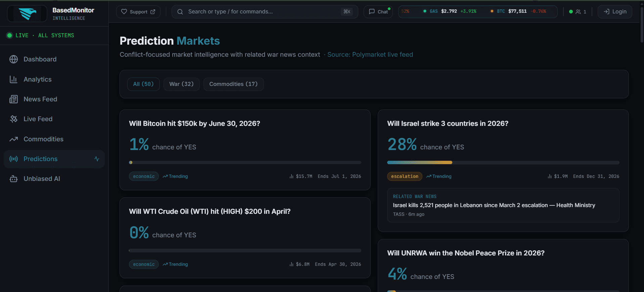Click the RELATED WAR NEWS label
The width and height of the screenshot is (644, 292).
coord(415,197)
